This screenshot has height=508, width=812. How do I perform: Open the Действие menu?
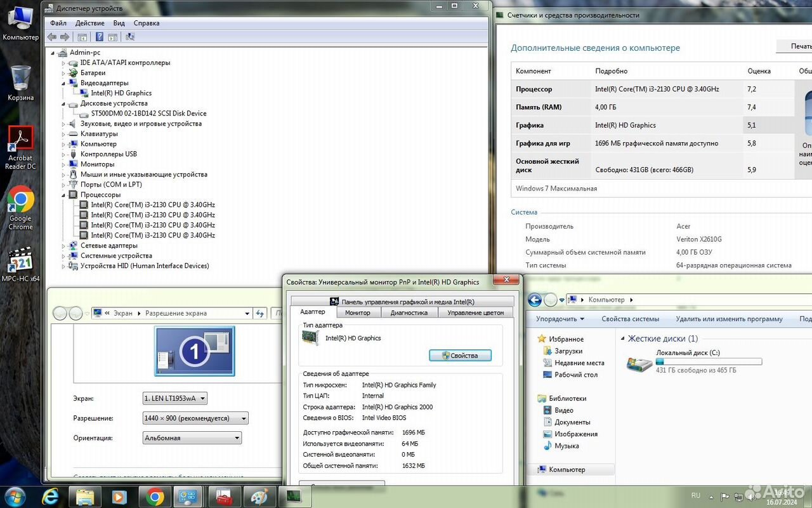click(x=90, y=23)
